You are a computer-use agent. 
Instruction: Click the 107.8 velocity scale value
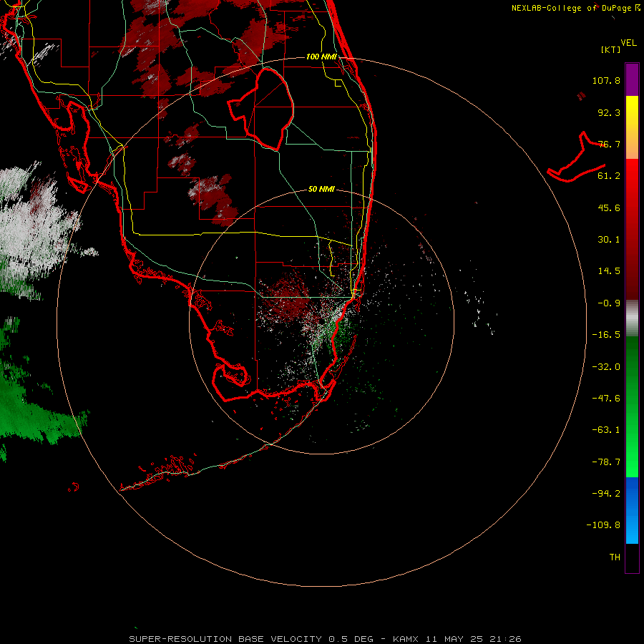tap(606, 80)
